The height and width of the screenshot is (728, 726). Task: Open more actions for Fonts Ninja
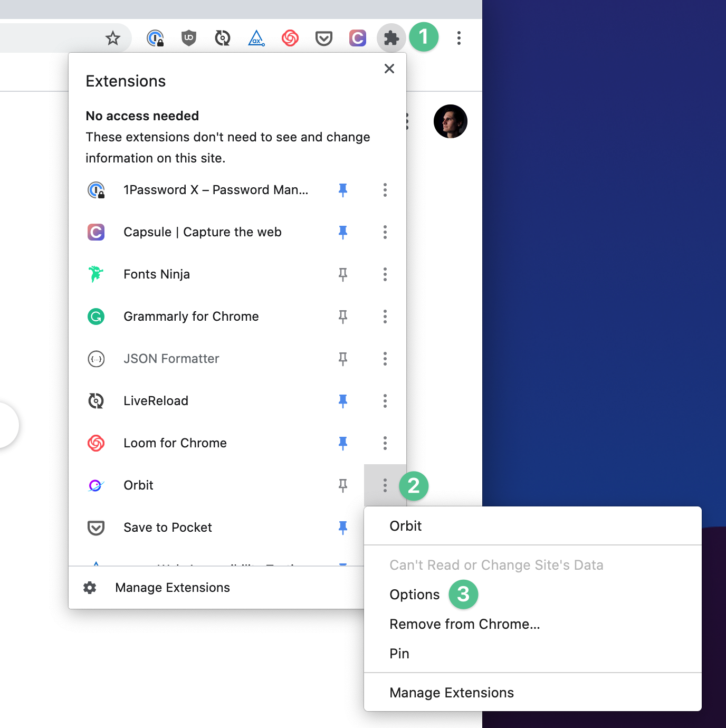coord(385,274)
